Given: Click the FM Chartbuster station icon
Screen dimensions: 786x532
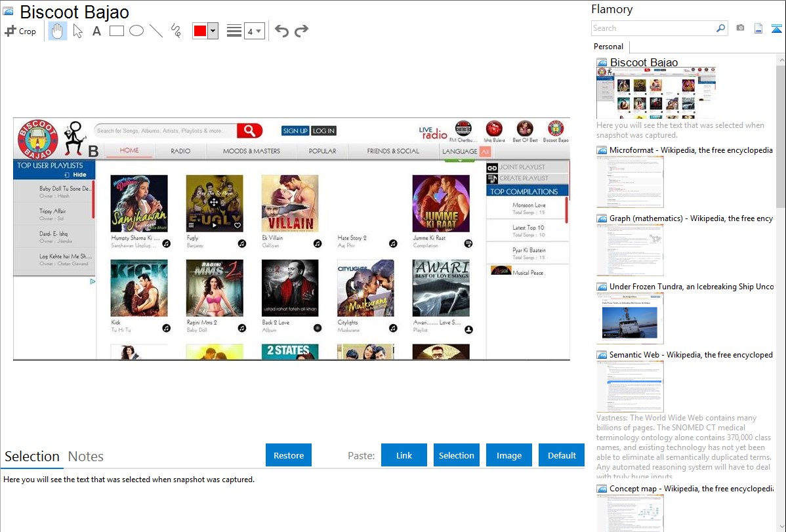Looking at the screenshot, I should tap(463, 129).
